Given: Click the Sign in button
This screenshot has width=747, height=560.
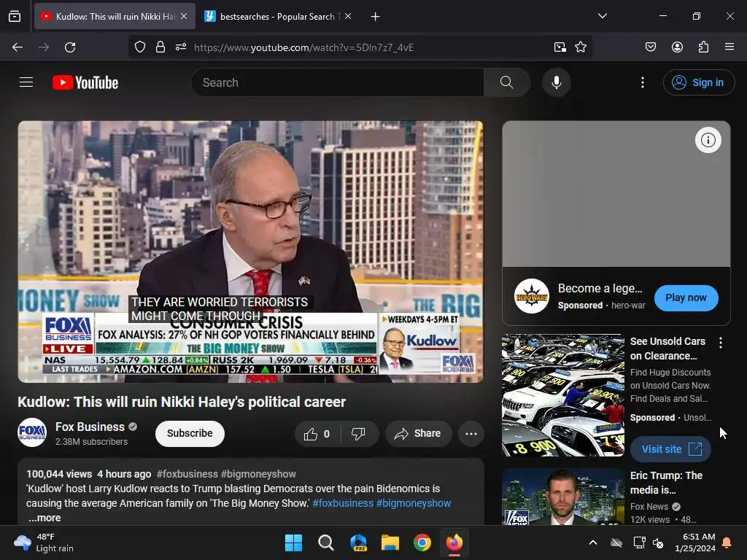Looking at the screenshot, I should [699, 82].
